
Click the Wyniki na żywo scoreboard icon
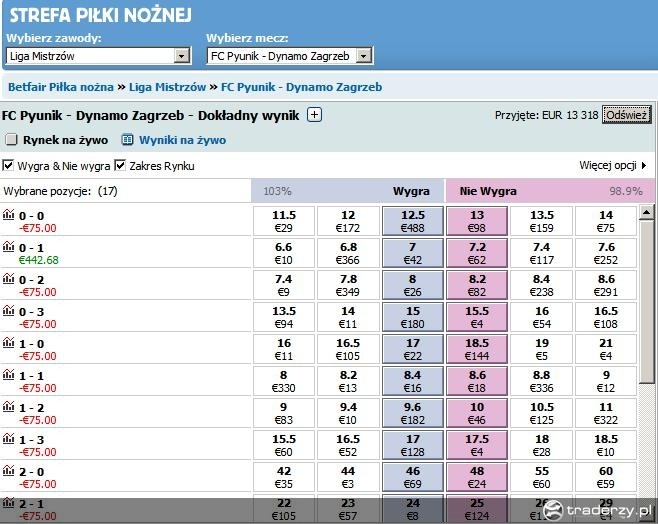[x=127, y=139]
